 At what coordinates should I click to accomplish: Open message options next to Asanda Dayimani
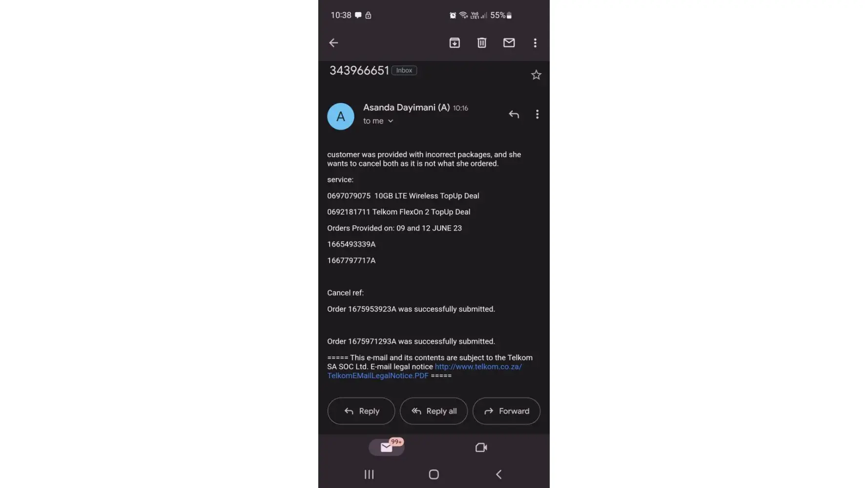tap(537, 114)
